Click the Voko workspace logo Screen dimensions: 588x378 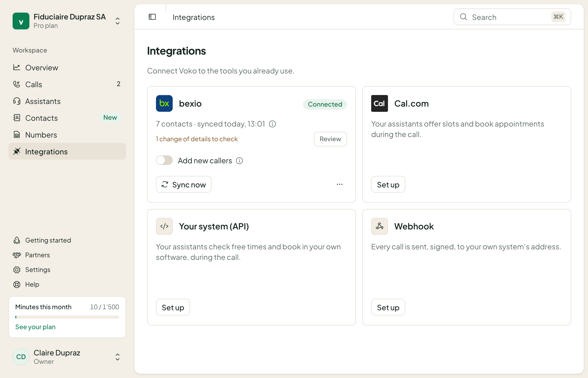[x=21, y=21]
